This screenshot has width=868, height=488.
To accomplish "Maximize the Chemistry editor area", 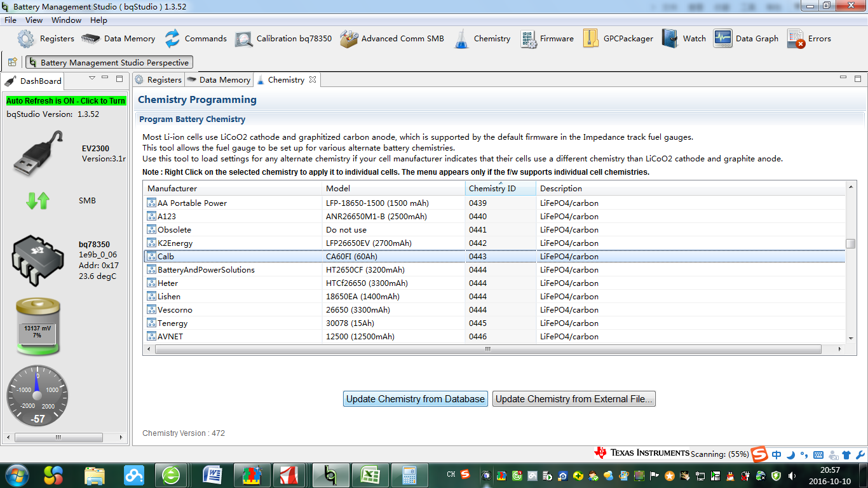I will [857, 78].
